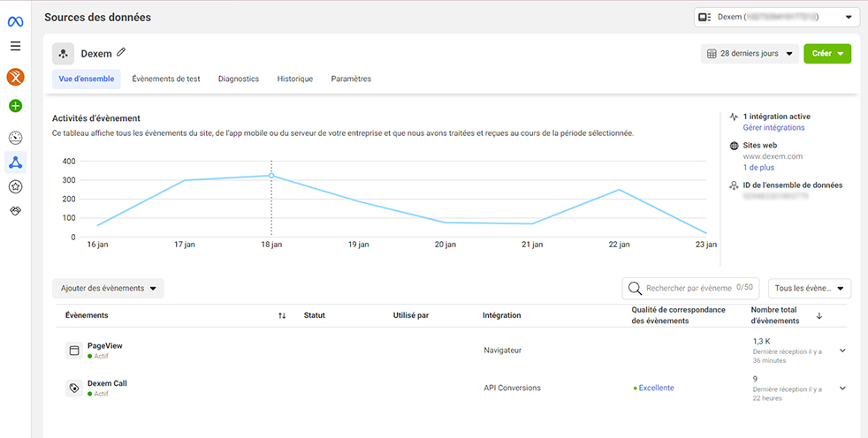The height and width of the screenshot is (438, 868).
Task: Click the 1,3 K total events value
Action: [x=762, y=342]
